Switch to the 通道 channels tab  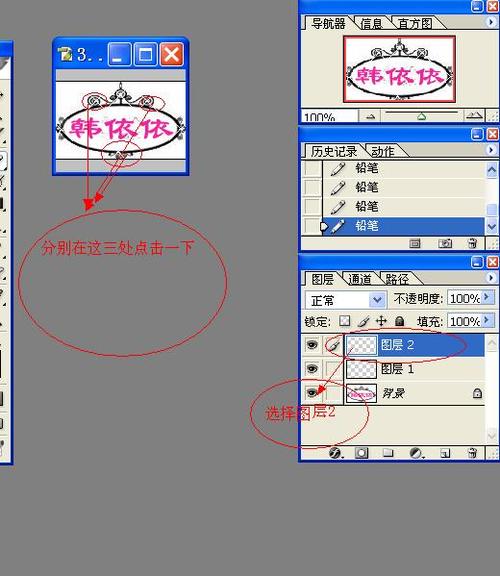360,279
